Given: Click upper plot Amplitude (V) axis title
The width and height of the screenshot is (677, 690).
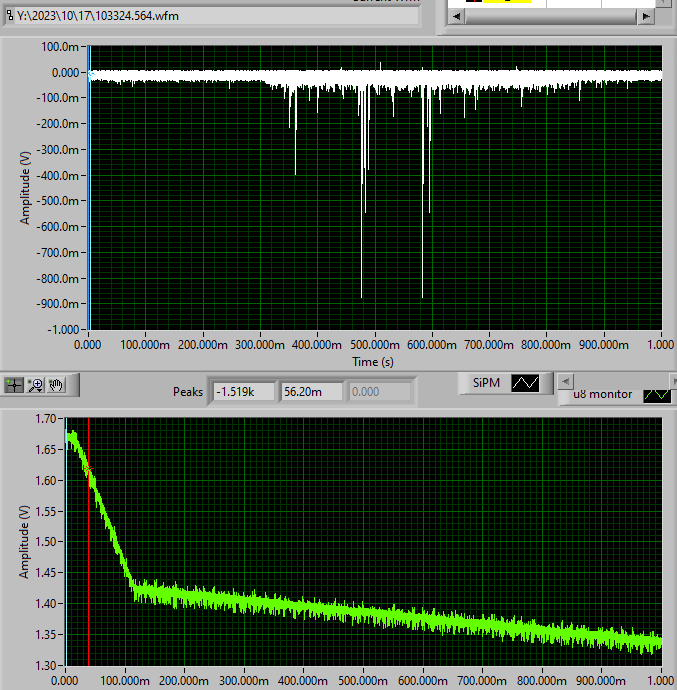Looking at the screenshot, I should point(25,188).
